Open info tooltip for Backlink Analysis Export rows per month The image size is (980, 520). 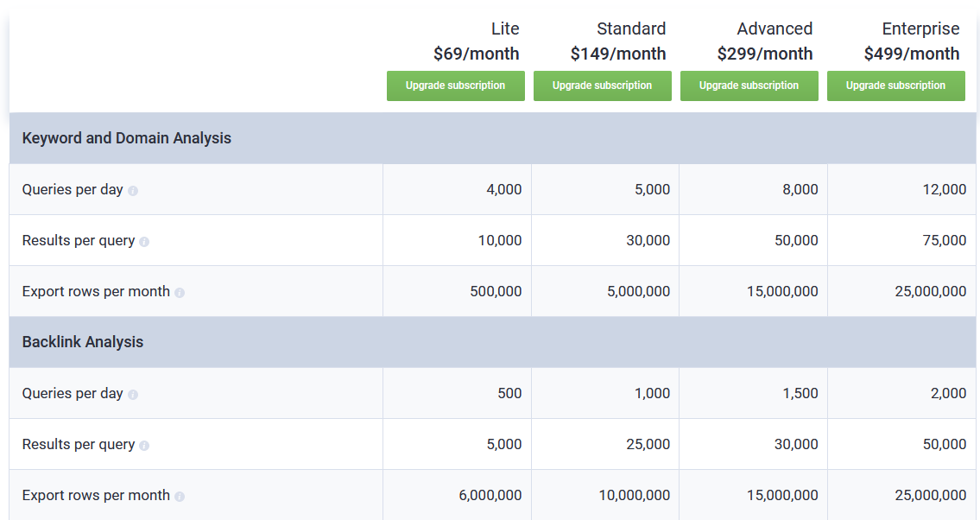180,497
